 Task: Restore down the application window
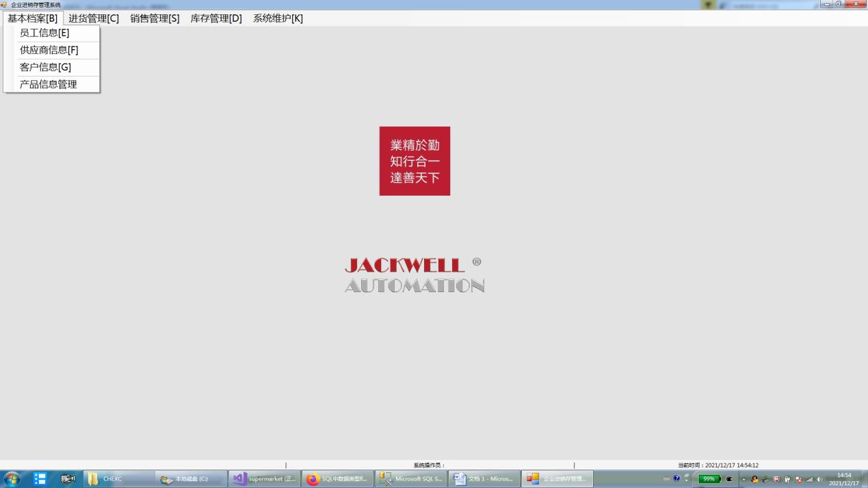point(840,4)
